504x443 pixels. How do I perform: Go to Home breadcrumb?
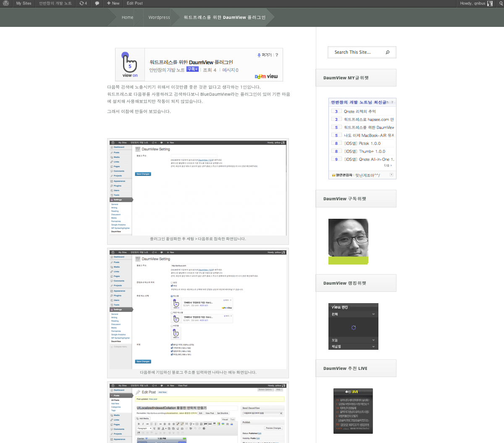(x=127, y=18)
